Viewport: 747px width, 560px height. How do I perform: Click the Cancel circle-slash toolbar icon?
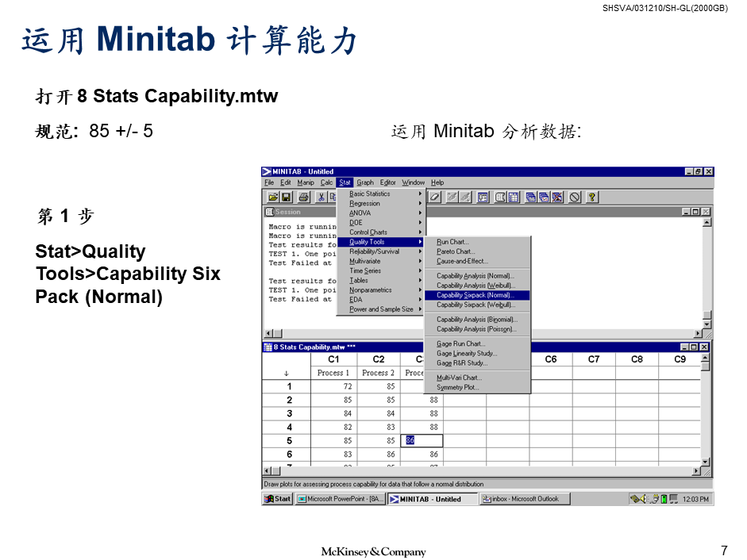[575, 197]
